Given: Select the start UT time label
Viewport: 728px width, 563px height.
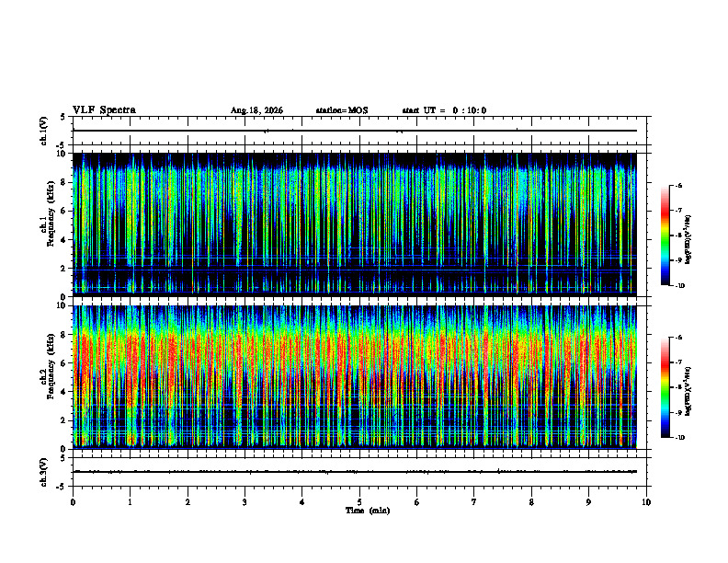Looking at the screenshot, I should pyautogui.click(x=444, y=110).
